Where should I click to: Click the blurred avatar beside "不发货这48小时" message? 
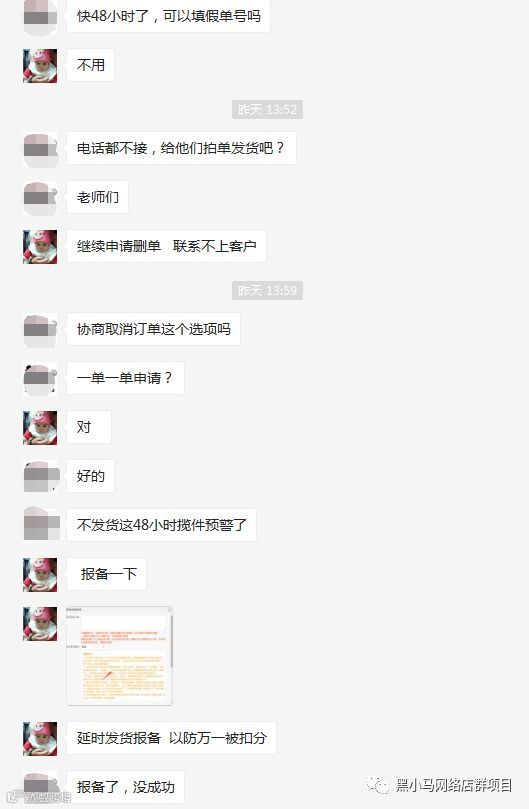click(x=40, y=525)
